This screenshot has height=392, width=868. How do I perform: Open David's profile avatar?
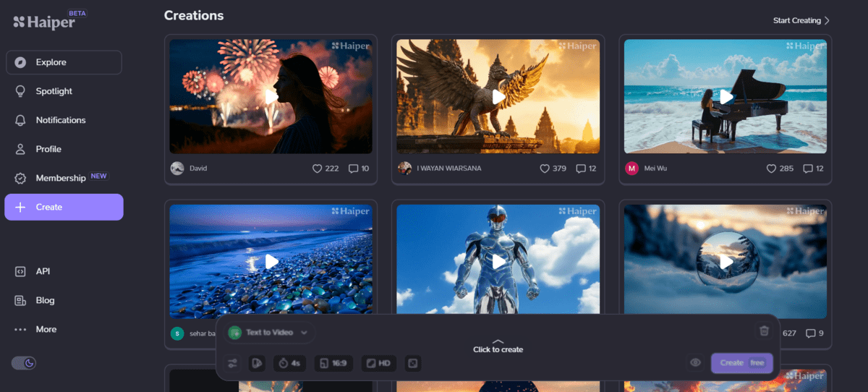[x=177, y=169]
